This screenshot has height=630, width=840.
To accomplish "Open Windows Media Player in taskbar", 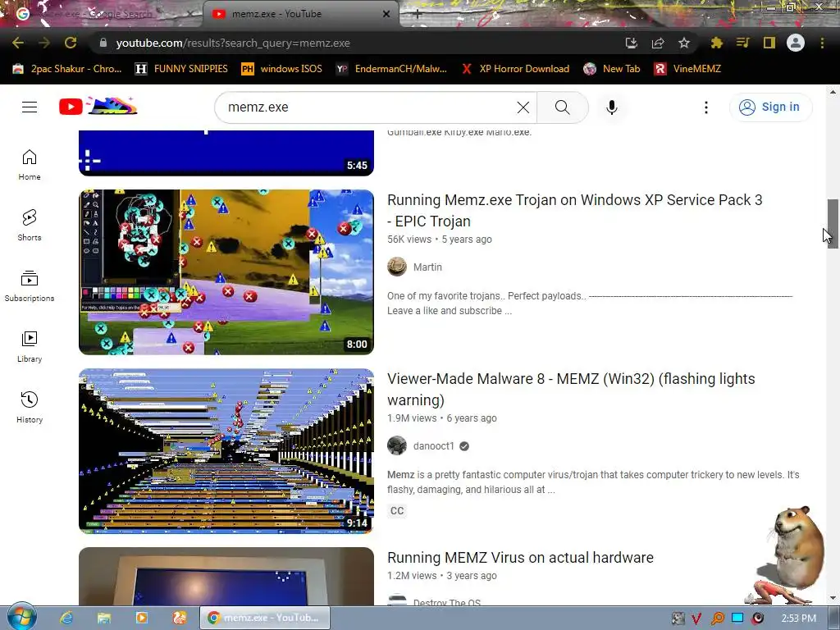I will tap(141, 618).
